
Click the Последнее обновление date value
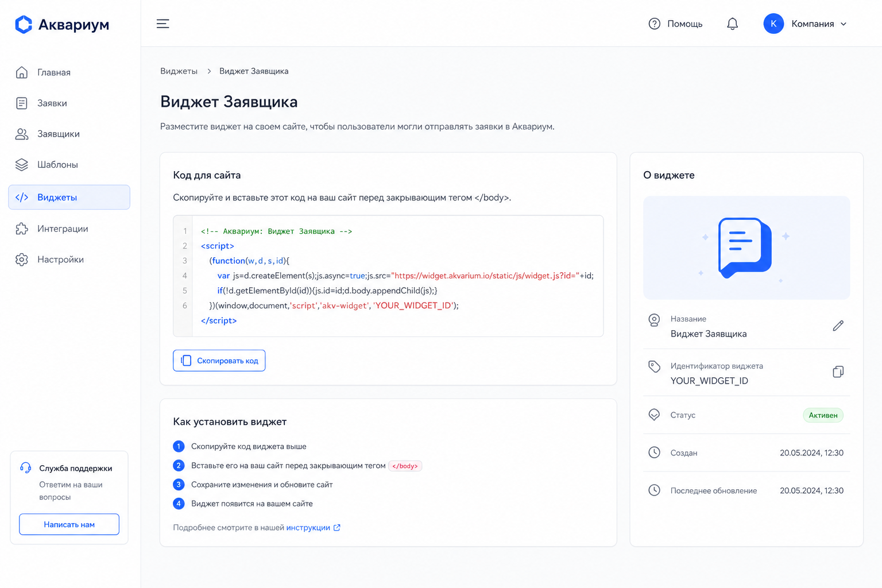point(811,490)
